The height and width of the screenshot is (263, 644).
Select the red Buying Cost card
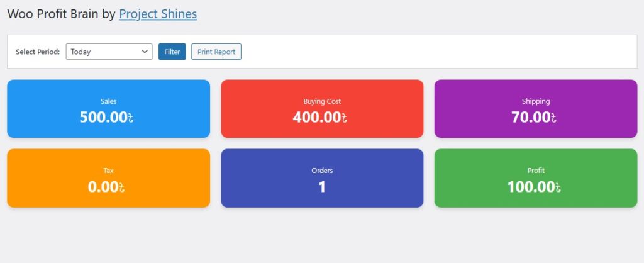[322, 108]
